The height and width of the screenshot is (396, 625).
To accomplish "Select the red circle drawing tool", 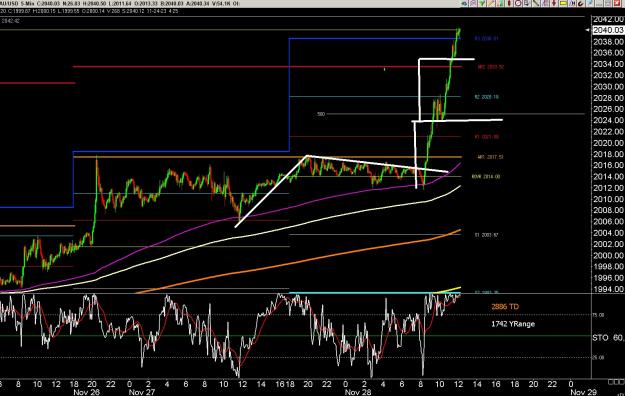I will [x=518, y=4].
